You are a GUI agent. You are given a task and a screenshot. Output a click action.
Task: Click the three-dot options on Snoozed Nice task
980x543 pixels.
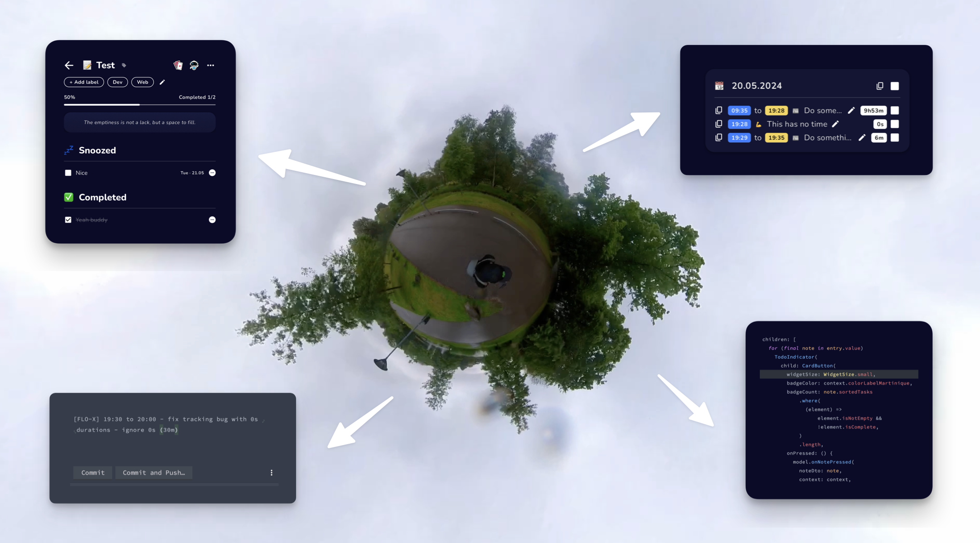(x=213, y=173)
